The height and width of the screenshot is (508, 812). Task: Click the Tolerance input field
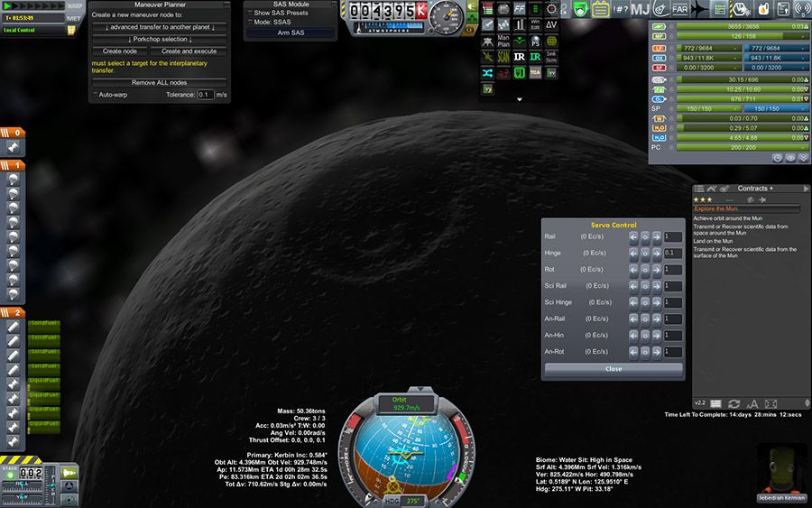pyautogui.click(x=205, y=95)
